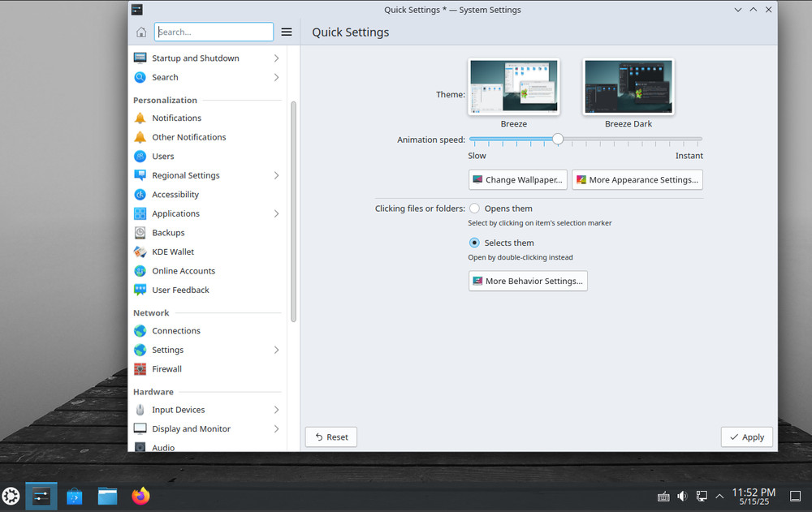Image resolution: width=812 pixels, height=512 pixels.
Task: Click the User Feedback chat icon
Action: [140, 290]
